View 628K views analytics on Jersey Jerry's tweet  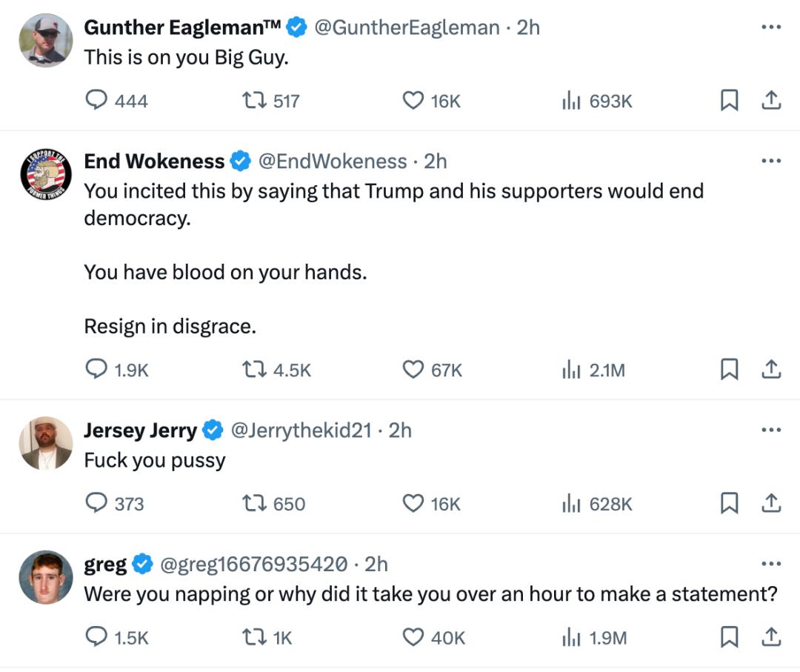(x=597, y=504)
